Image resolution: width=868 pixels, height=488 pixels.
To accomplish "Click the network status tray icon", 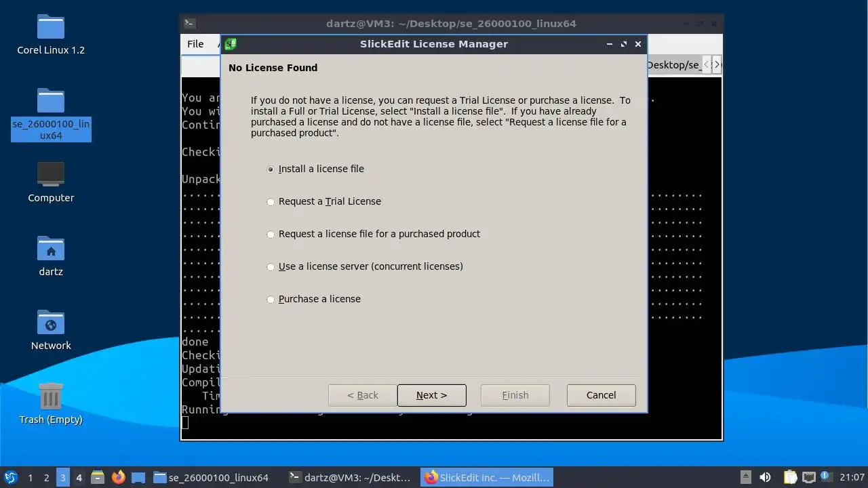I will [x=808, y=477].
